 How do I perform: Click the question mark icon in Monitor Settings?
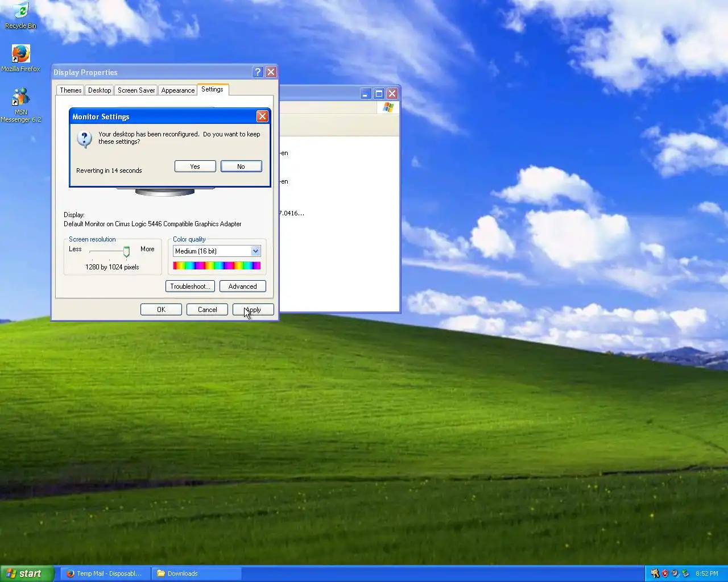coord(84,139)
